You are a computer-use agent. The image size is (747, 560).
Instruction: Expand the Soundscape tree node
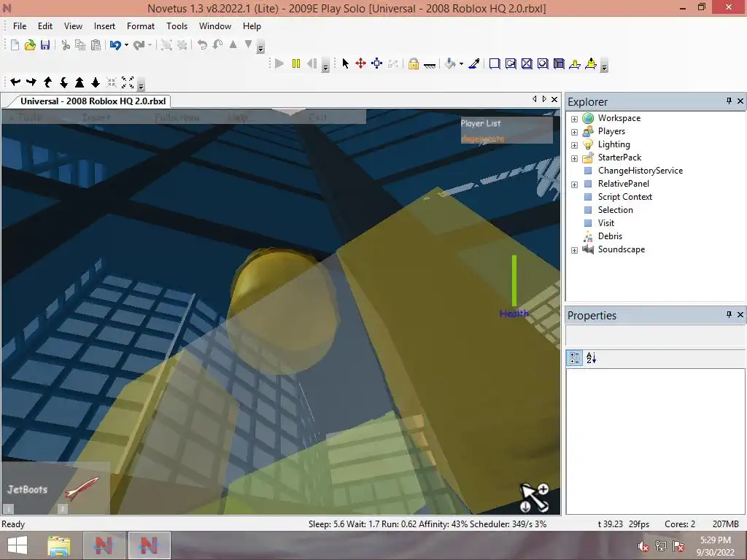[x=575, y=250]
